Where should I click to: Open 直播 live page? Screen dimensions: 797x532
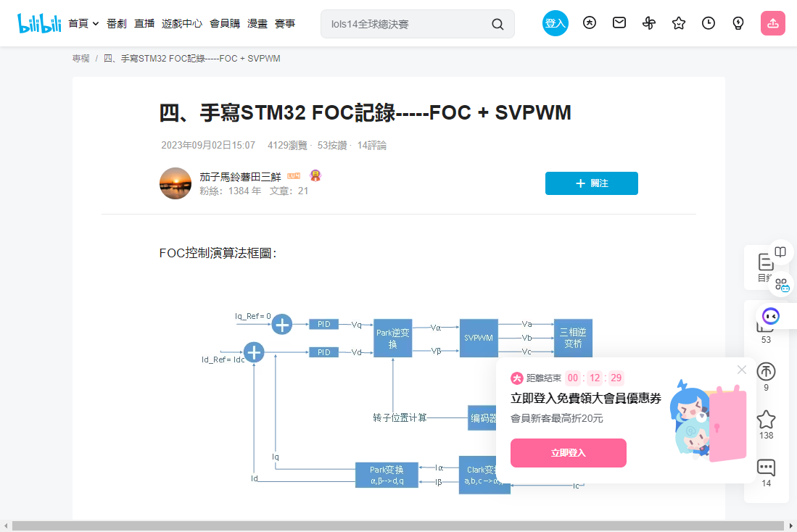(x=144, y=24)
